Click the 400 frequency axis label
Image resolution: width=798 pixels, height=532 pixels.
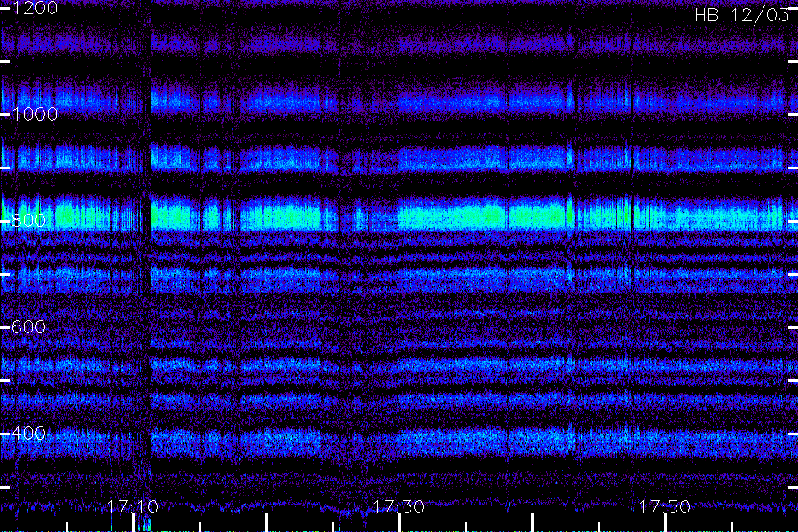click(x=29, y=434)
